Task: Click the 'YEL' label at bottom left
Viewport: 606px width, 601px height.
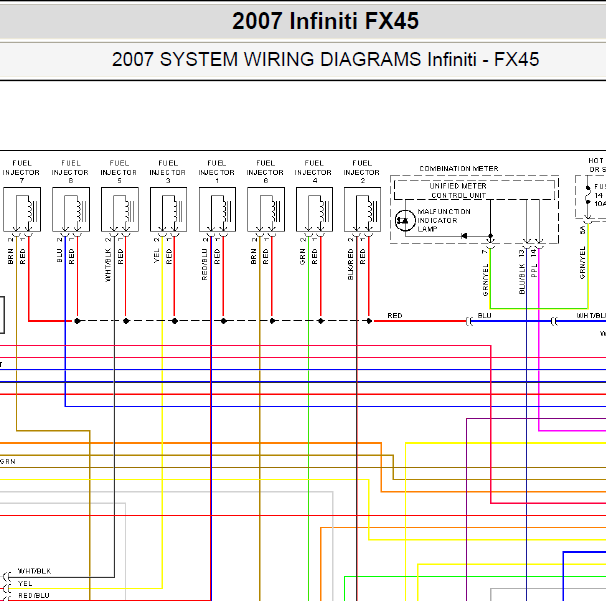Action: pyautogui.click(x=25, y=584)
